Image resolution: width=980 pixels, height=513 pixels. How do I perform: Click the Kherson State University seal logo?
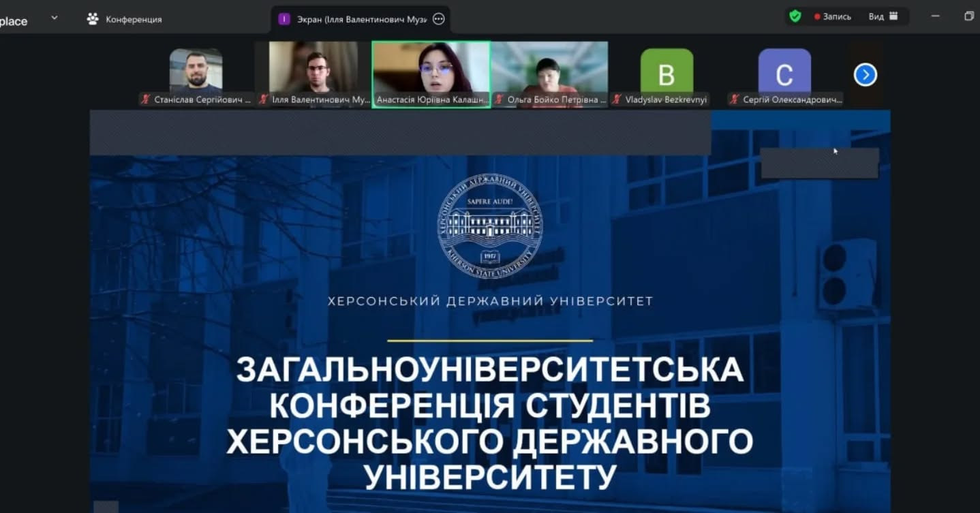pos(489,227)
